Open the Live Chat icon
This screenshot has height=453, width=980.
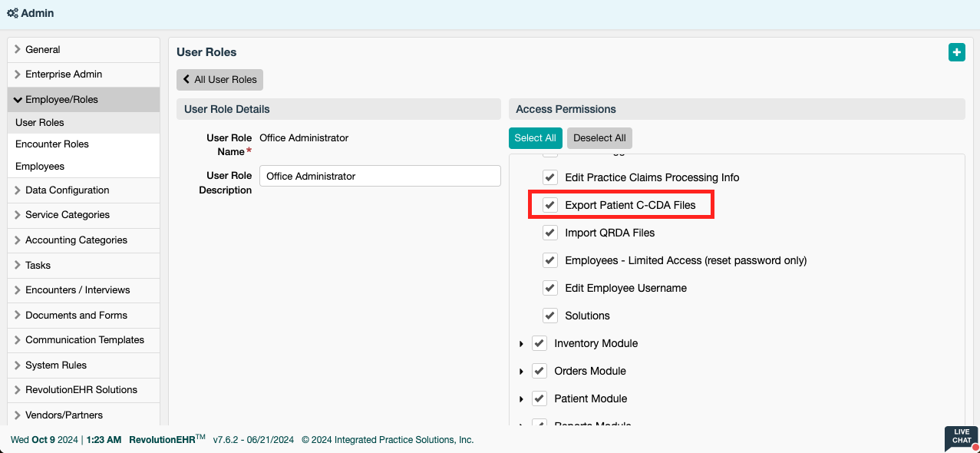point(962,439)
